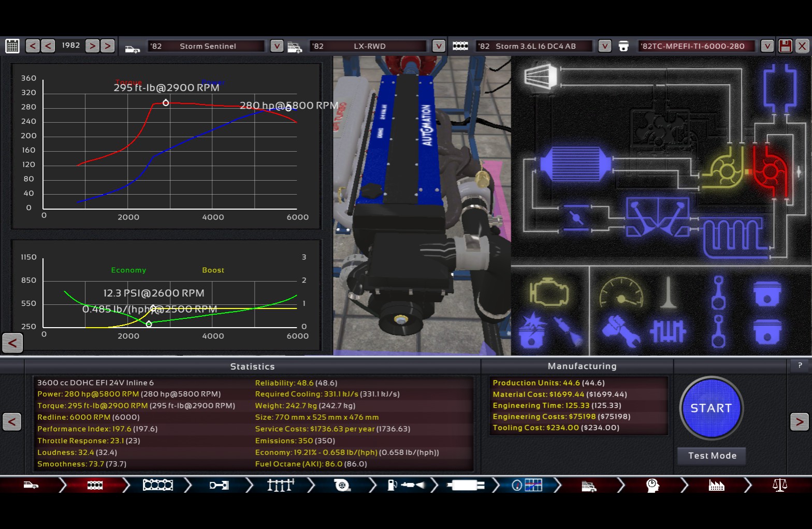812x529 pixels.
Task: Click the yellow tachometer gauge icon
Action: point(621,293)
